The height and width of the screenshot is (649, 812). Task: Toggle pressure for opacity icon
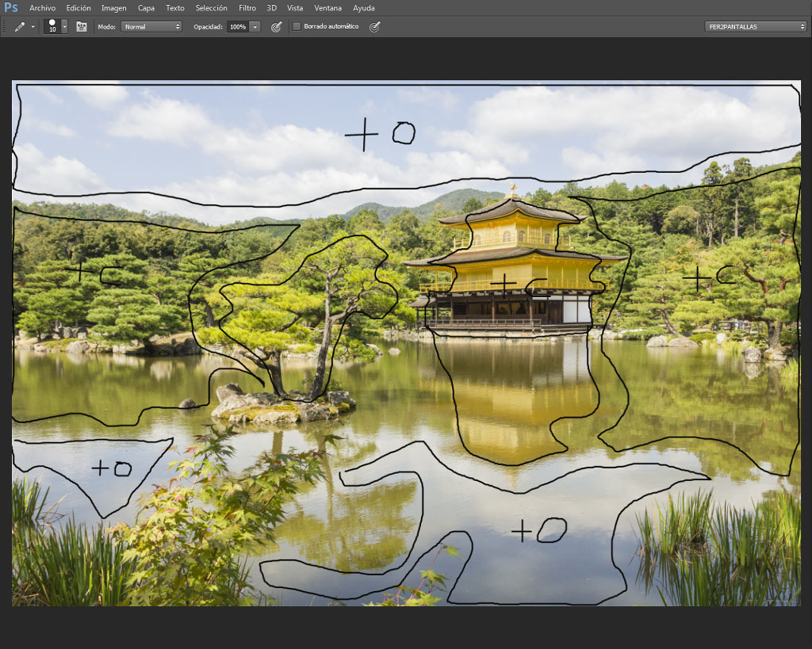(x=277, y=27)
